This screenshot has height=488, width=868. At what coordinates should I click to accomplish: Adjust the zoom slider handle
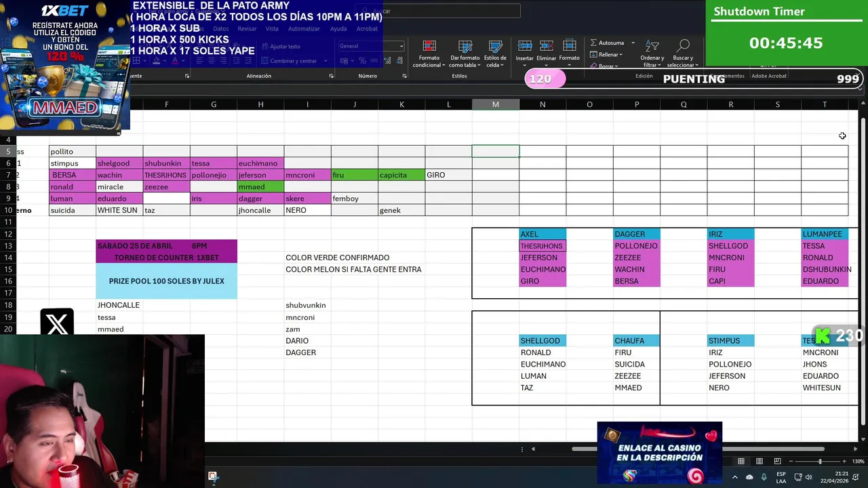point(819,462)
